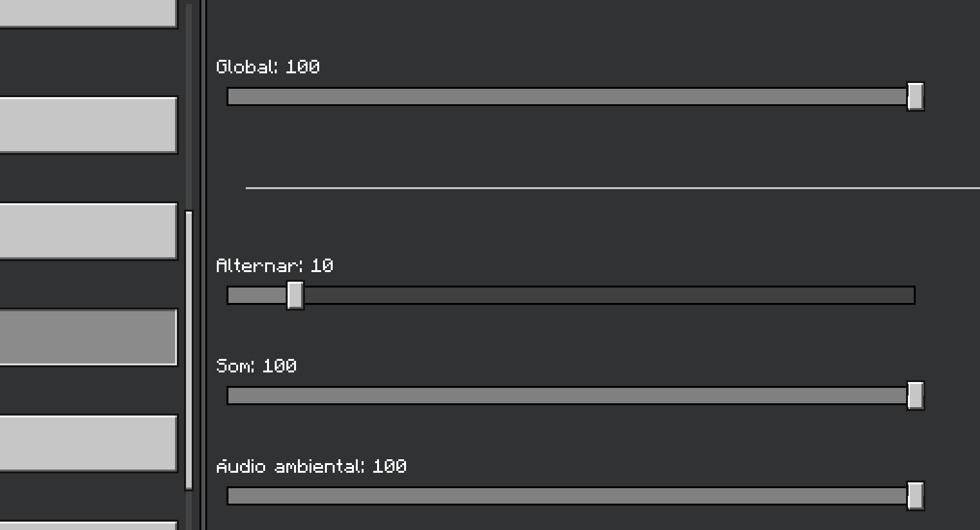
Task: Click the Som slider handle
Action: (x=915, y=396)
